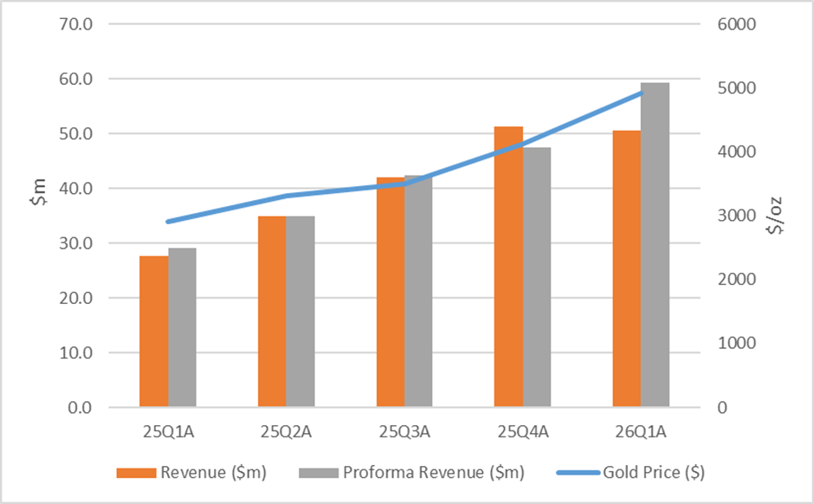
Task: Click the 25Q1A orange Revenue bar
Action: (153, 331)
